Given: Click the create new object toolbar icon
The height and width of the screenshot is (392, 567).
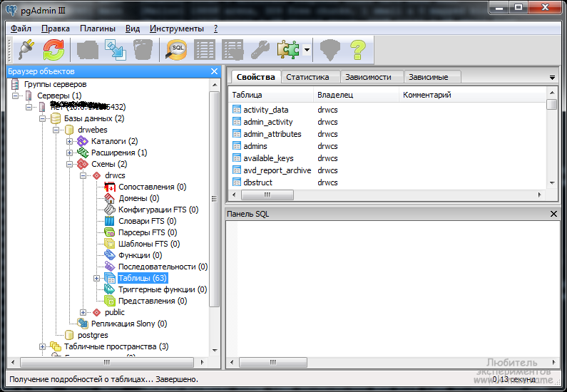Looking at the screenshot, I should [x=116, y=50].
